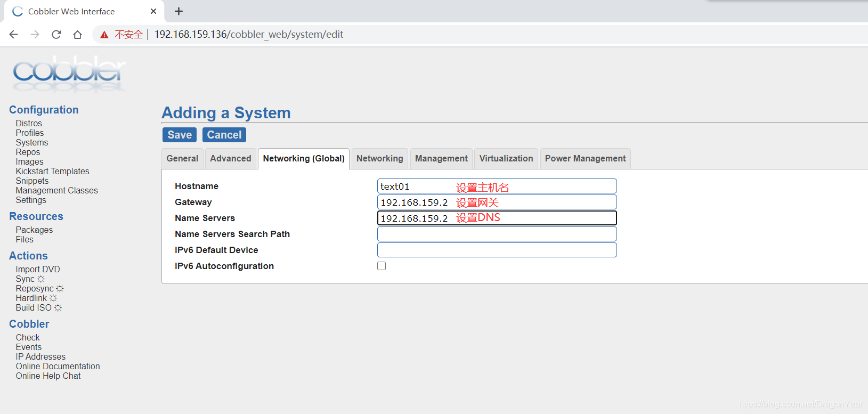Open Repos page
Screen dimensions: 868x414
[28, 152]
